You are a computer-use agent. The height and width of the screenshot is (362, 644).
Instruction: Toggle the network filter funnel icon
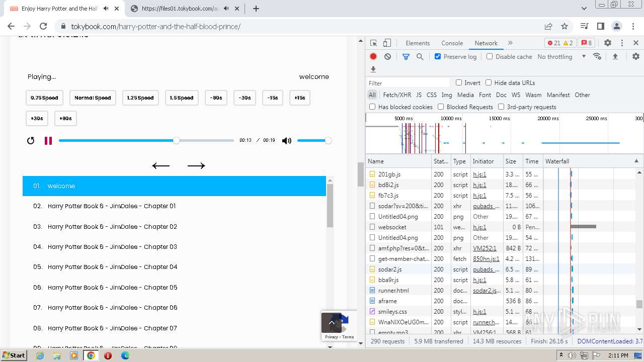pyautogui.click(x=406, y=57)
